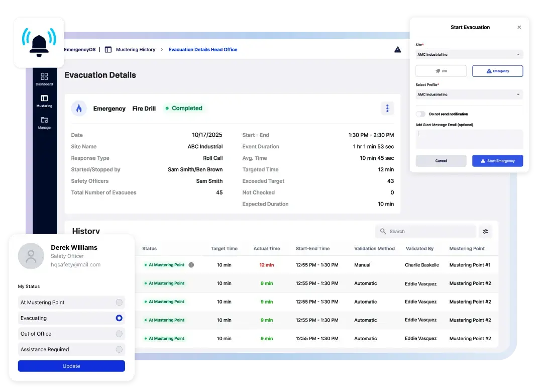Expand the Select Profile dropdown
This screenshot has height=392, width=543.
point(469,94)
